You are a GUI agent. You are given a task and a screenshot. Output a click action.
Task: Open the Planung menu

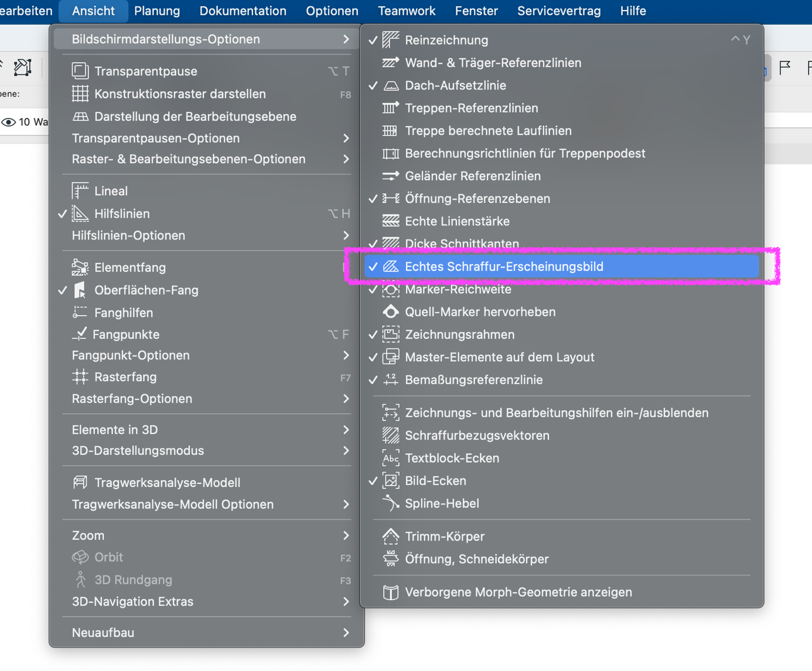157,11
